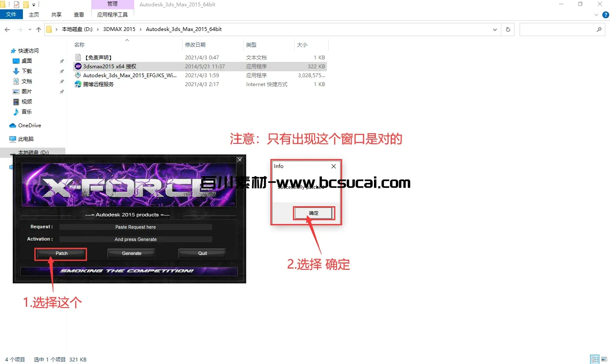Select the 【免责声明】 text file
The height and width of the screenshot is (364, 610).
[x=200, y=57]
